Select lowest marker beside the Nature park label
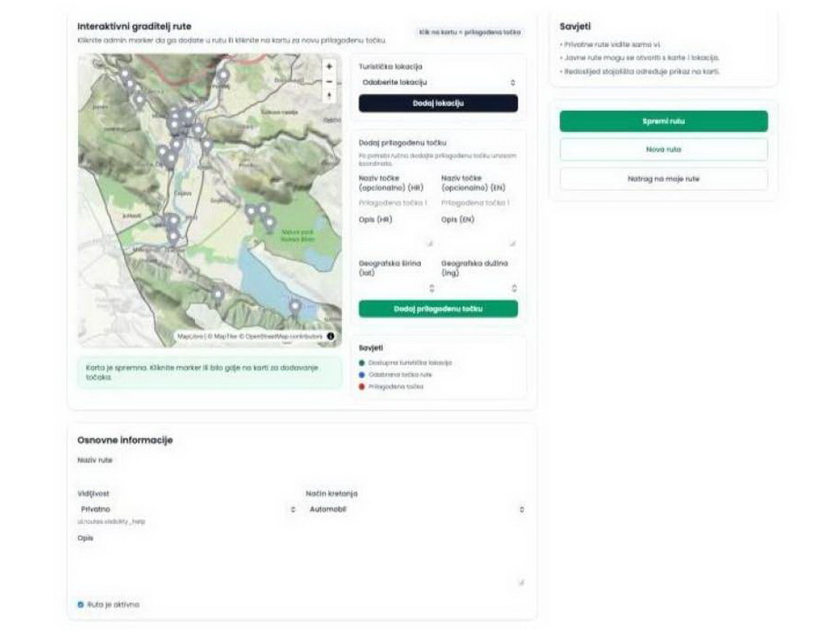The height and width of the screenshot is (630, 840). [270, 223]
